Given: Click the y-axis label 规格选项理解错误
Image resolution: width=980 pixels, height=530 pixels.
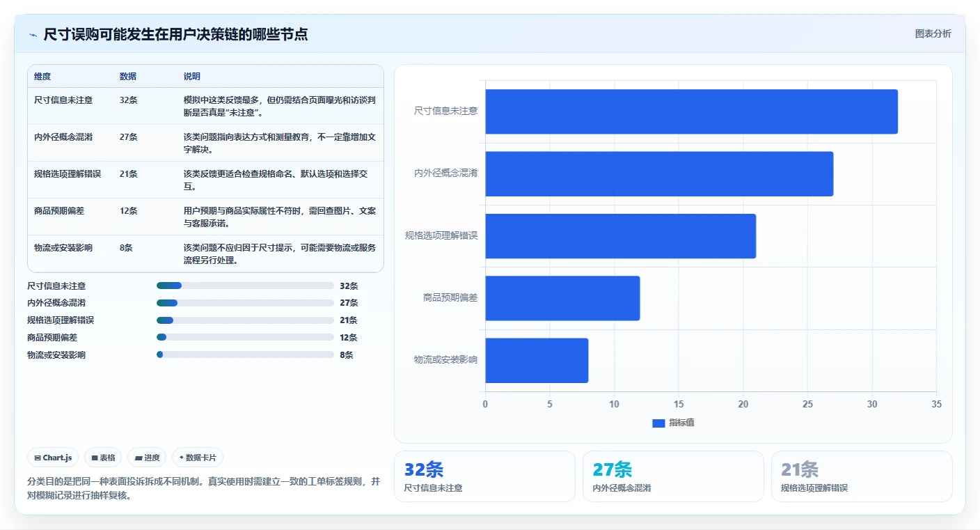Looking at the screenshot, I should (441, 235).
